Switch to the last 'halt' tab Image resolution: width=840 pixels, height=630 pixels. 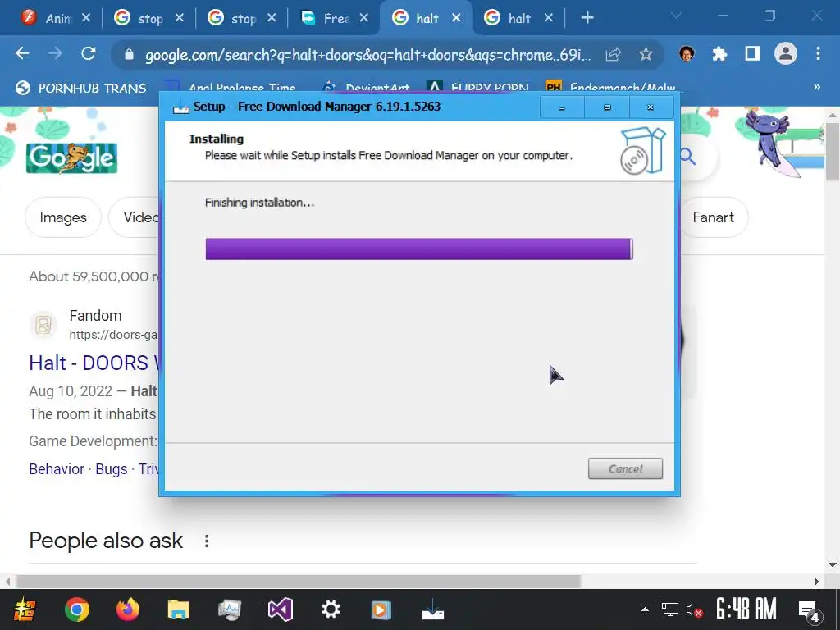pyautogui.click(x=509, y=18)
